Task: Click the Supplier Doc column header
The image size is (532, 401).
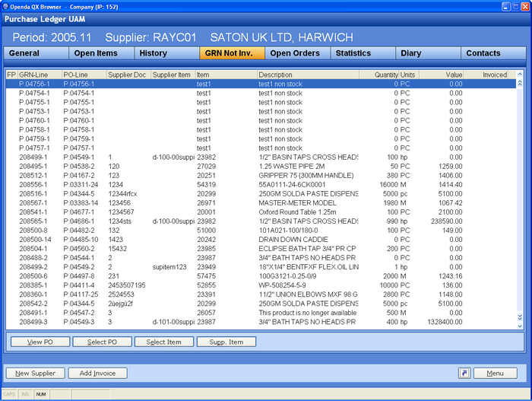Action: click(128, 75)
